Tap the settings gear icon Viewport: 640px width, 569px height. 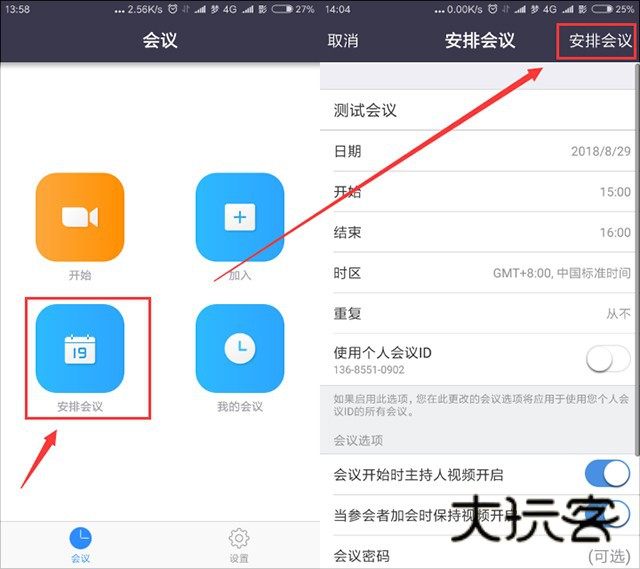(239, 540)
